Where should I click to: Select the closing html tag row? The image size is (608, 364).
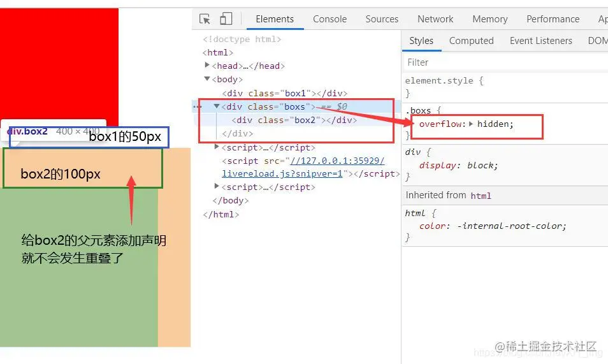point(221,215)
